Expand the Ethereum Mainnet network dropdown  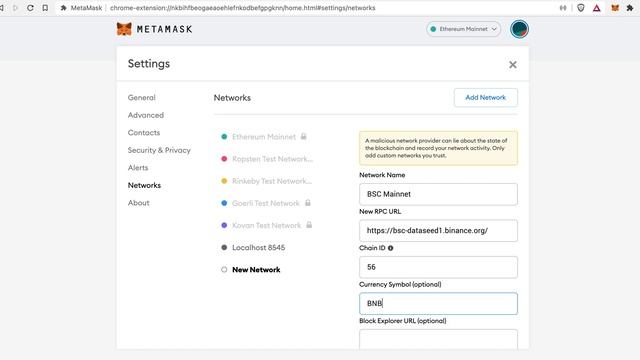(464, 29)
